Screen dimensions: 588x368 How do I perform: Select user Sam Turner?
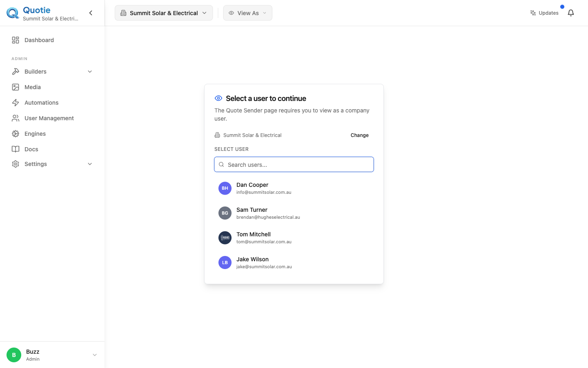[294, 213]
